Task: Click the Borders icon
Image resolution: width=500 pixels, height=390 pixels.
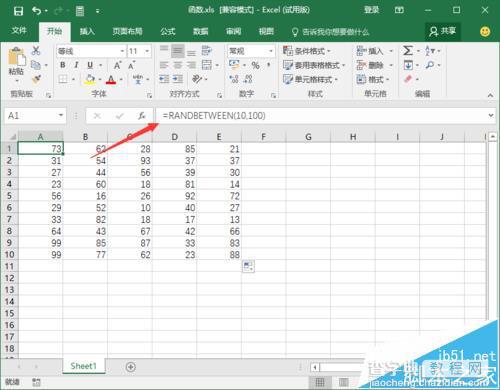Action: (63, 79)
